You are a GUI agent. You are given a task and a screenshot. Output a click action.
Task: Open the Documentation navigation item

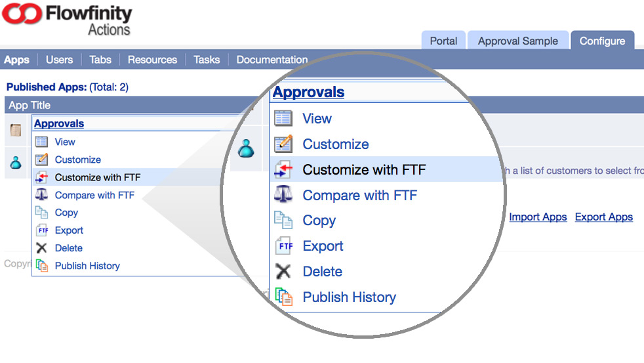pyautogui.click(x=272, y=60)
